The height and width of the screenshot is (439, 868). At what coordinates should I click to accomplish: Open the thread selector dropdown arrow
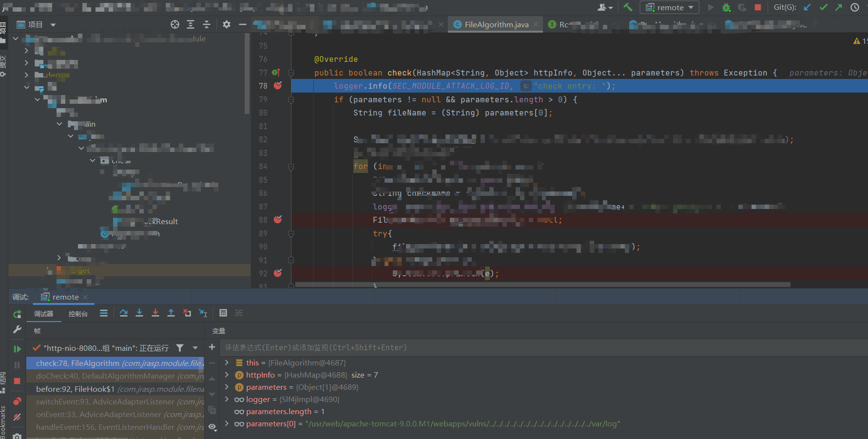[x=195, y=348]
